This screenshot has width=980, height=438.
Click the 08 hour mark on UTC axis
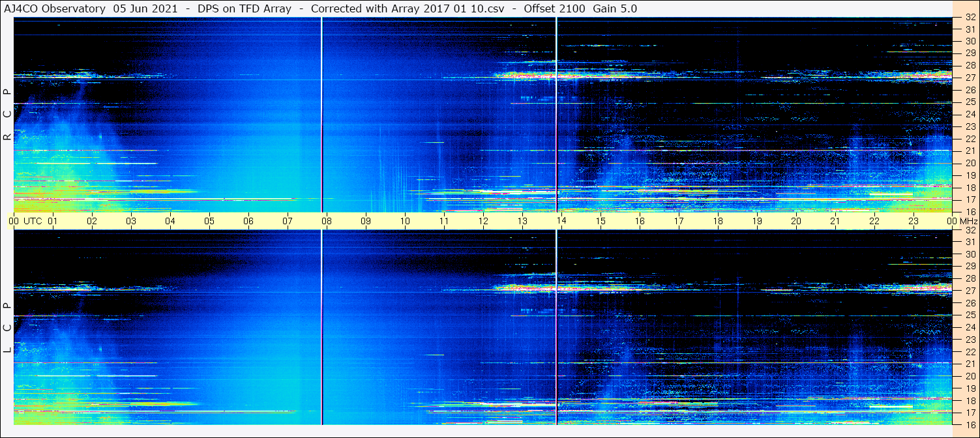click(x=327, y=221)
